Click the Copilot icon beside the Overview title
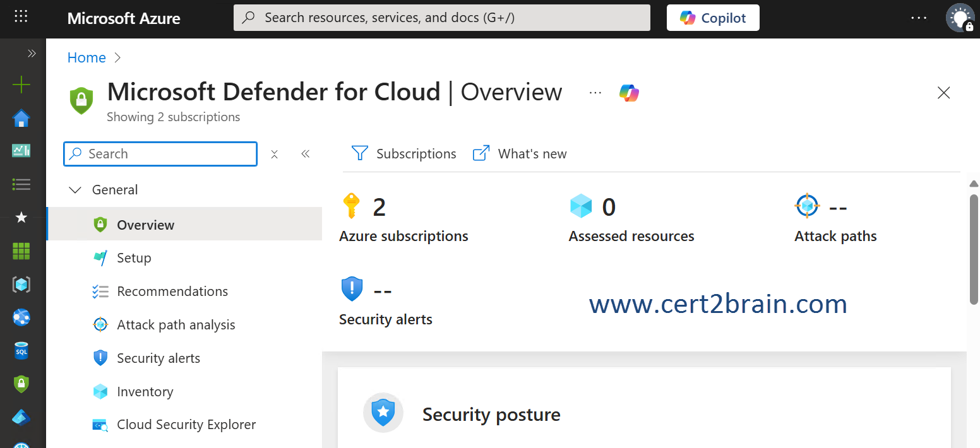The height and width of the screenshot is (448, 980). [629, 93]
